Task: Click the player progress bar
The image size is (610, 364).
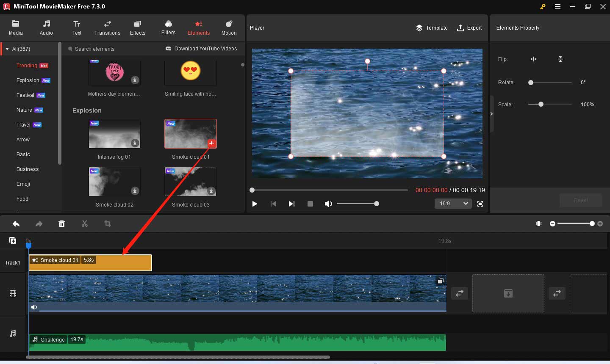Action: 330,190
